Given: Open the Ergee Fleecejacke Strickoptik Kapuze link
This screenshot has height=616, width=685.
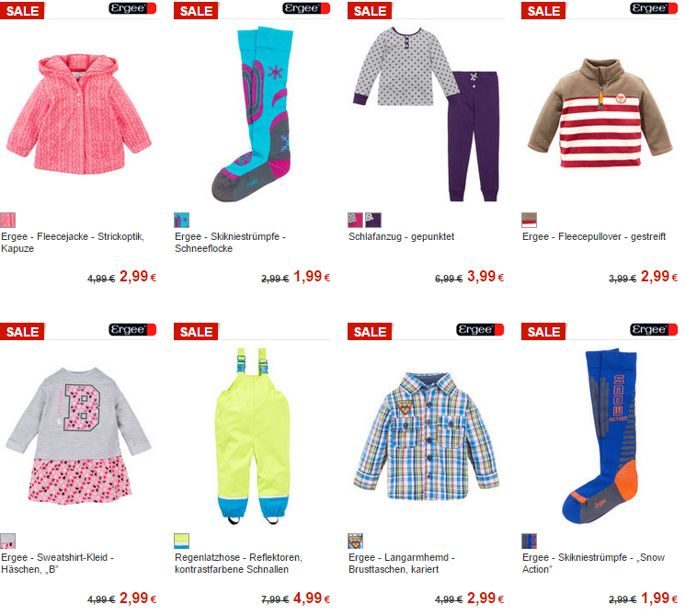Looking at the screenshot, I should 73,243.
